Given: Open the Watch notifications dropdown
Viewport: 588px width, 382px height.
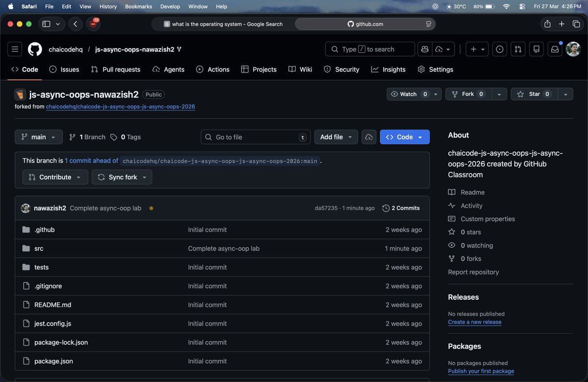Looking at the screenshot, I should coord(414,94).
